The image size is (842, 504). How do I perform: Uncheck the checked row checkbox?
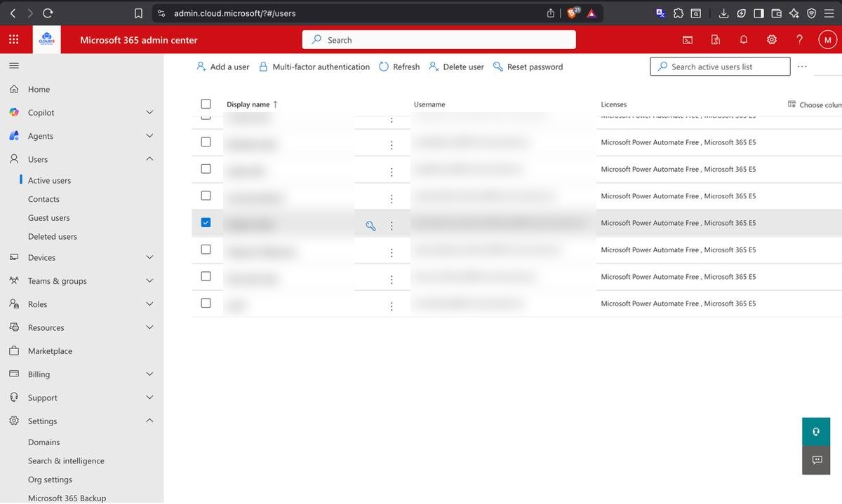click(206, 222)
